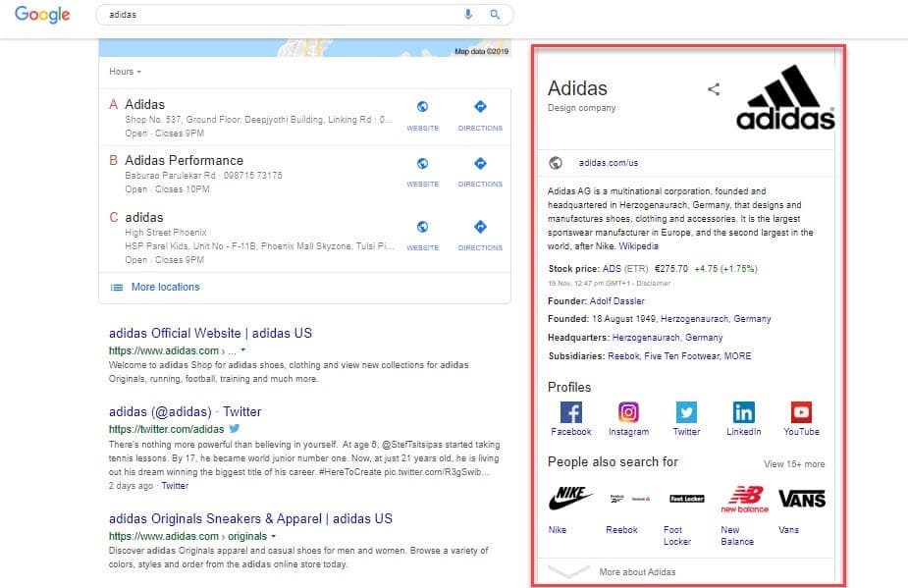Click the Google logo
The image size is (908, 588).
pos(42,14)
